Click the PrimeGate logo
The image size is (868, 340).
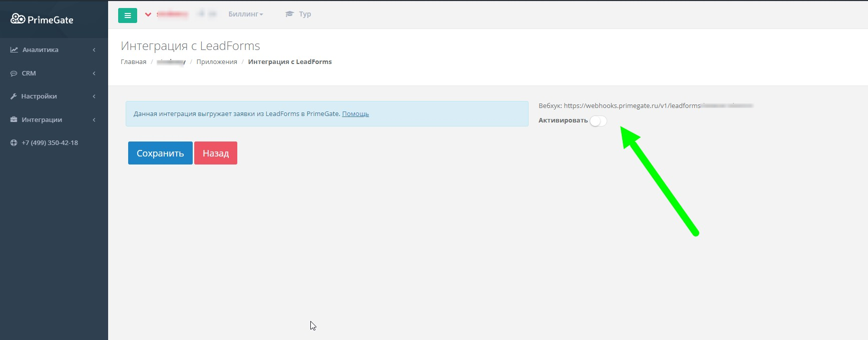click(x=42, y=19)
